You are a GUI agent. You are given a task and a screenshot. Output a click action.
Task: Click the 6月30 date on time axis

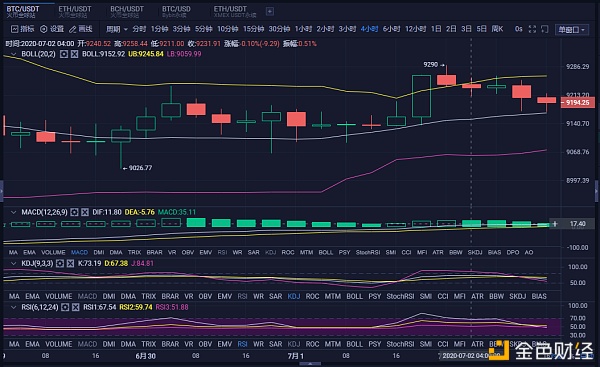pyautogui.click(x=145, y=356)
